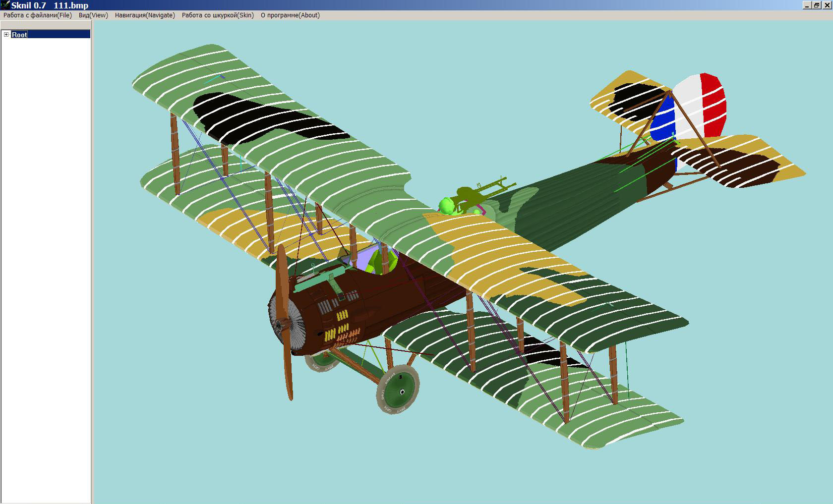Open the О программе (About) menu
The width and height of the screenshot is (833, 504).
click(x=290, y=15)
